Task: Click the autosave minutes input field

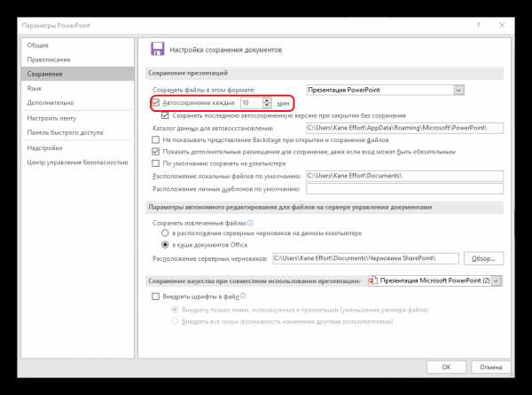Action: [x=252, y=103]
